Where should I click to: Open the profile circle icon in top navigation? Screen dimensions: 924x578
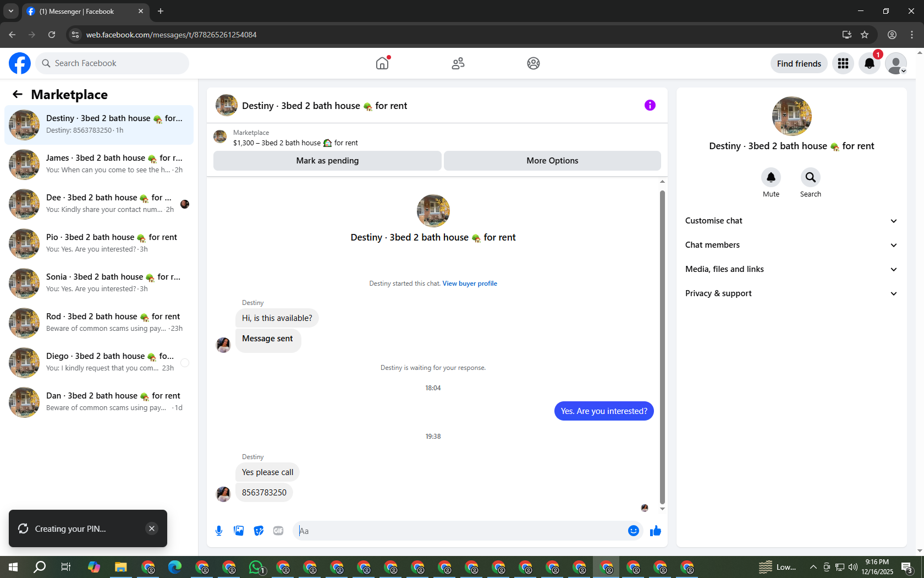(533, 63)
